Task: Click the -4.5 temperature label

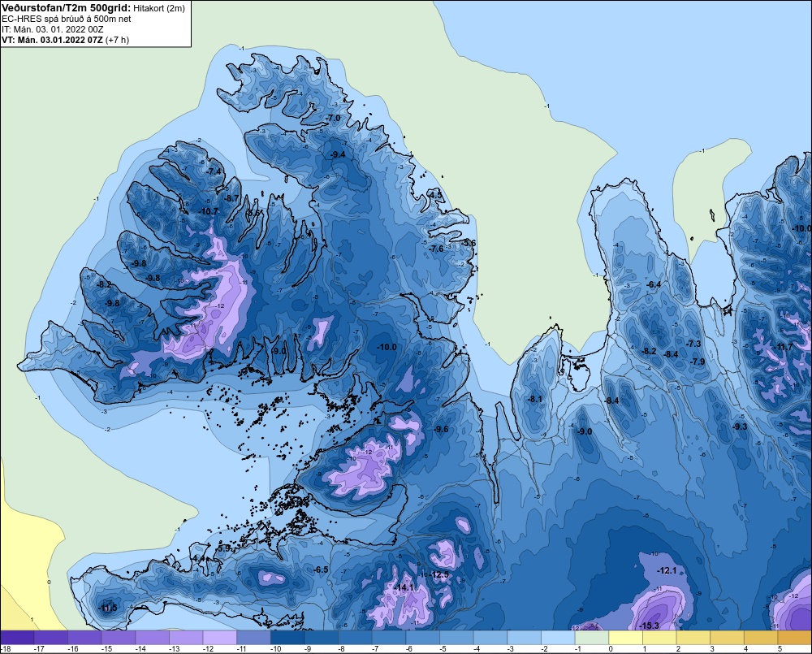Action: click(436, 195)
